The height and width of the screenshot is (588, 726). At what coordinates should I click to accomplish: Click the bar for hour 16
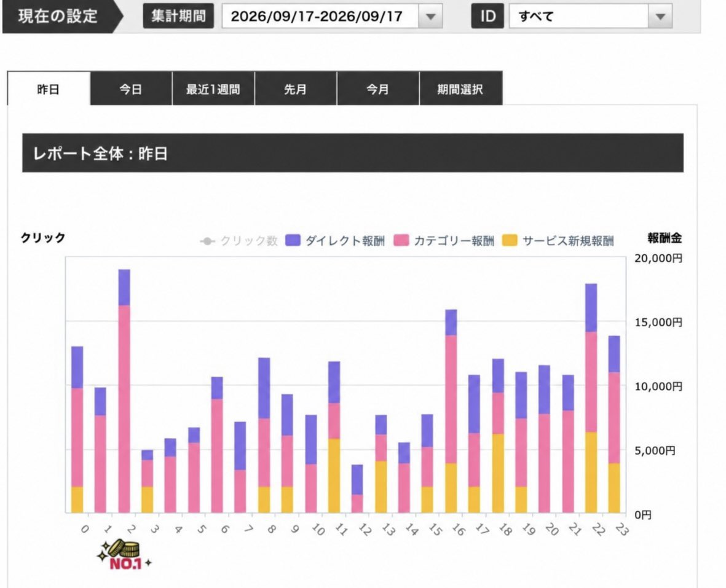[x=451, y=411]
